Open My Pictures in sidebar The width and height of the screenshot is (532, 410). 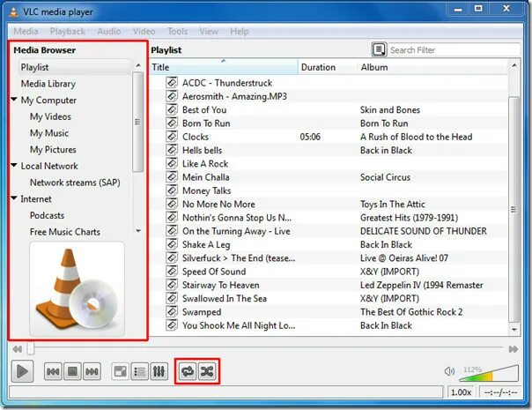pos(53,150)
